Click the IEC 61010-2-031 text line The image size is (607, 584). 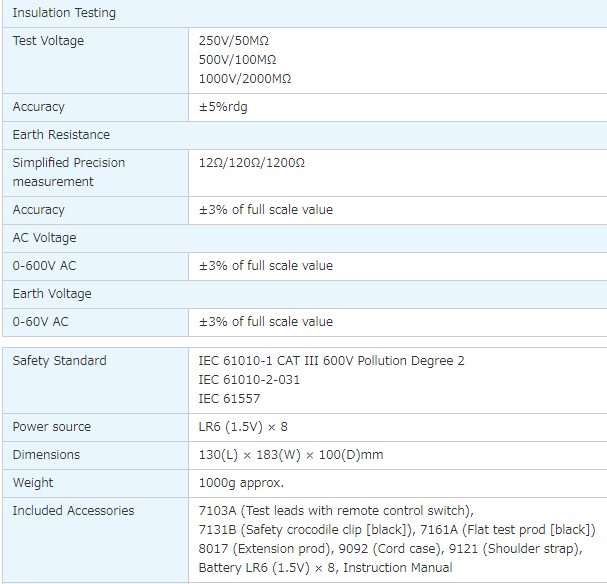[249, 380]
